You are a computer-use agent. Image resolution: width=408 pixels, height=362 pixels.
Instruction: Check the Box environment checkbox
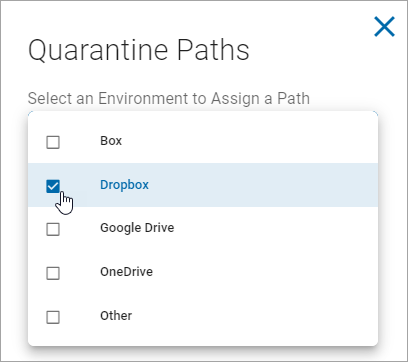[53, 142]
